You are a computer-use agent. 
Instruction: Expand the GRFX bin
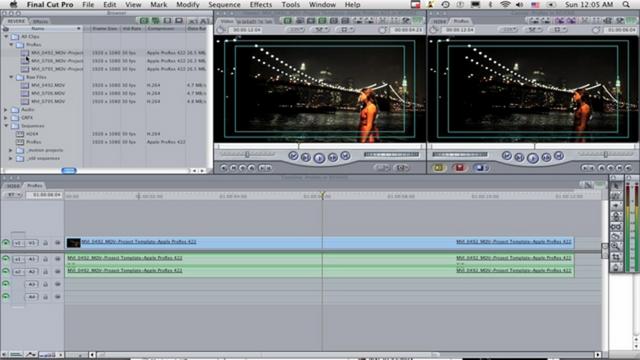[6, 118]
